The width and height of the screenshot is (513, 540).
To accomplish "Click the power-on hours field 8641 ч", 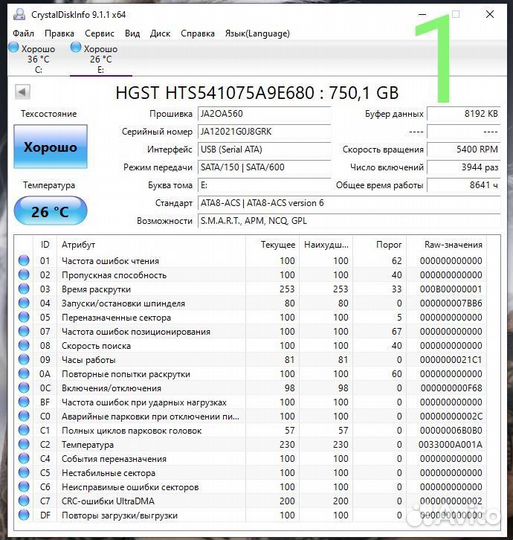I will 463,185.
